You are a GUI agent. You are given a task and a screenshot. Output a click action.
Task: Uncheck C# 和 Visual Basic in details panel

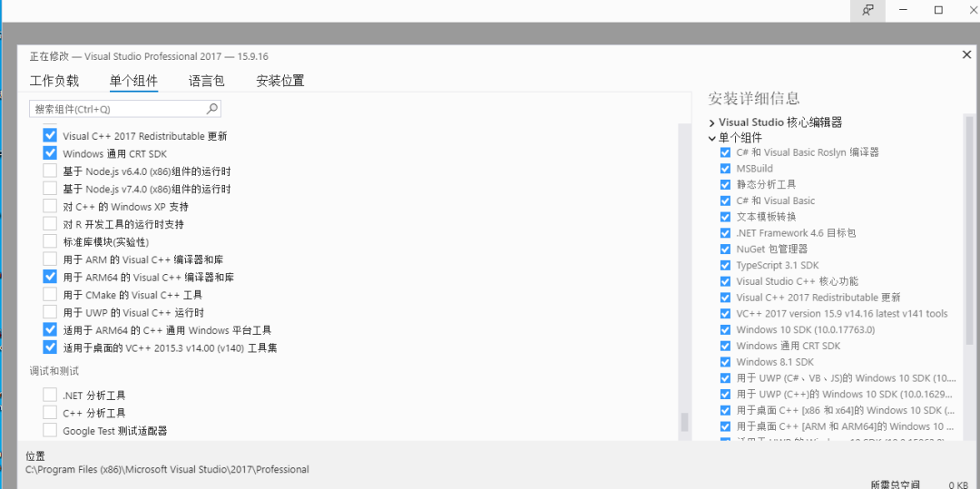(725, 201)
